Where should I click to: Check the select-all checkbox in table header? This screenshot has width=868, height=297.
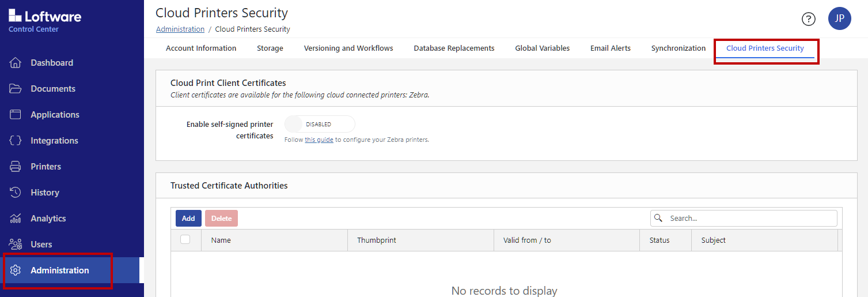(x=185, y=239)
